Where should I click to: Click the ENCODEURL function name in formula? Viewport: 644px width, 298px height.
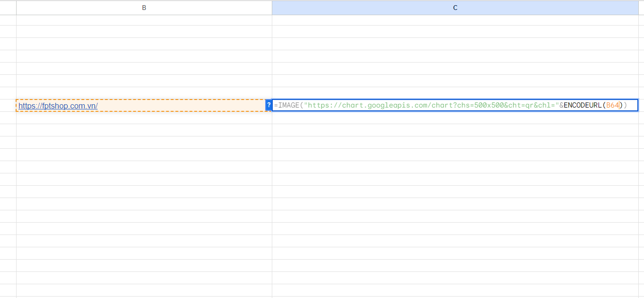pos(582,105)
